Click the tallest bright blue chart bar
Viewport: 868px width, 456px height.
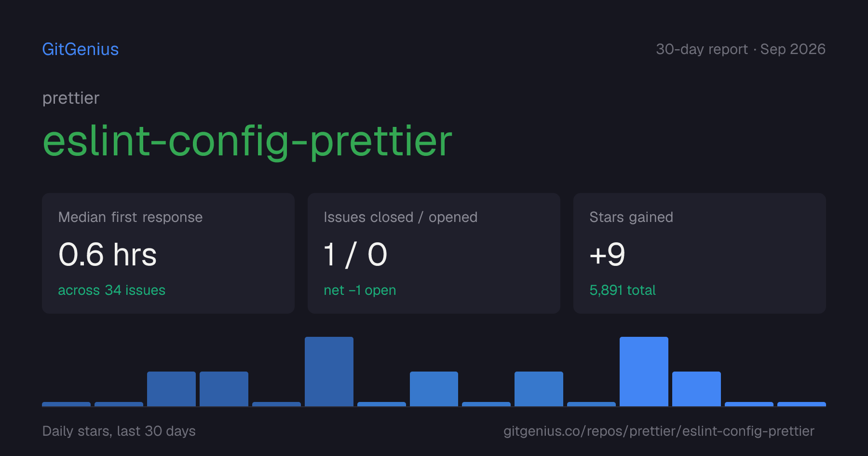tap(644, 372)
